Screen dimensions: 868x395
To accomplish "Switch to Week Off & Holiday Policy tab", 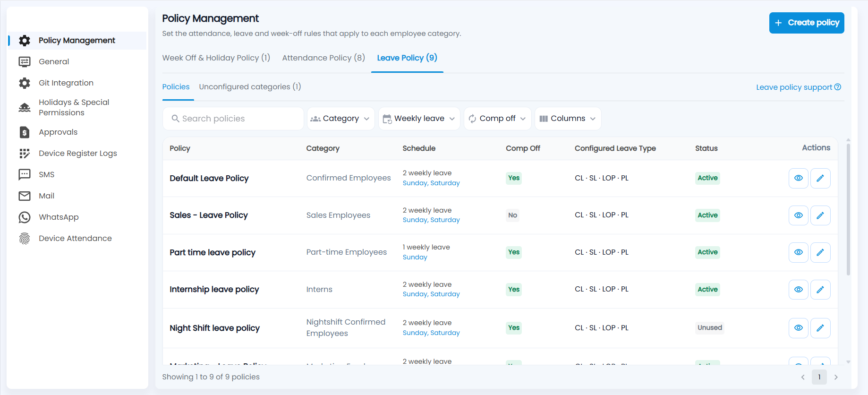I will click(x=216, y=58).
